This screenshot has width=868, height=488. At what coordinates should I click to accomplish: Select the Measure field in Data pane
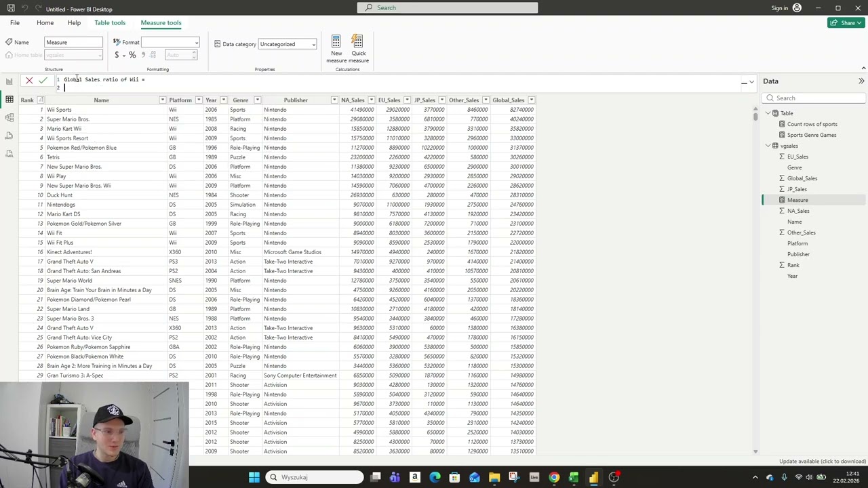click(x=797, y=200)
